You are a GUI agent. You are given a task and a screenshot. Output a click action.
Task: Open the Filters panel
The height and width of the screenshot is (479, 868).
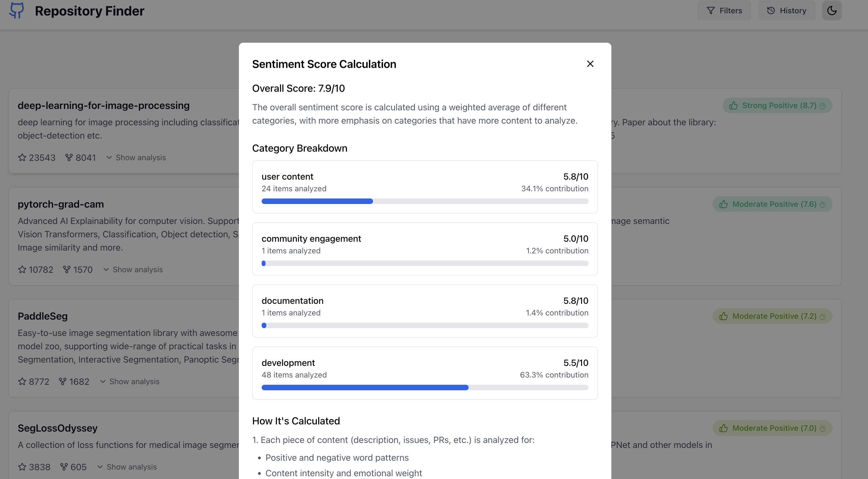[724, 11]
